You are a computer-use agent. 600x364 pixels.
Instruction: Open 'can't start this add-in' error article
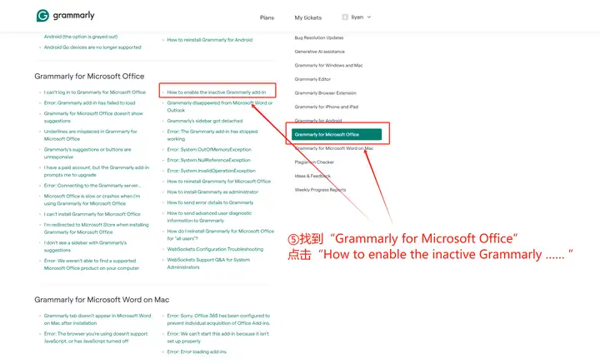point(217,337)
